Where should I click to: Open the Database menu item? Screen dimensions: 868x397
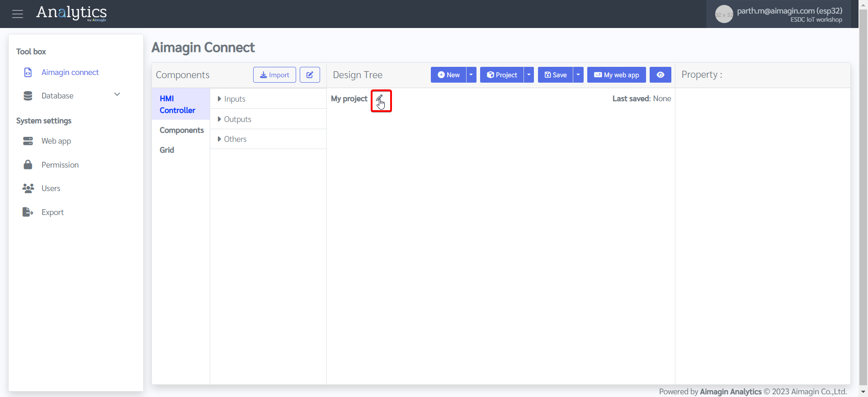coord(57,96)
